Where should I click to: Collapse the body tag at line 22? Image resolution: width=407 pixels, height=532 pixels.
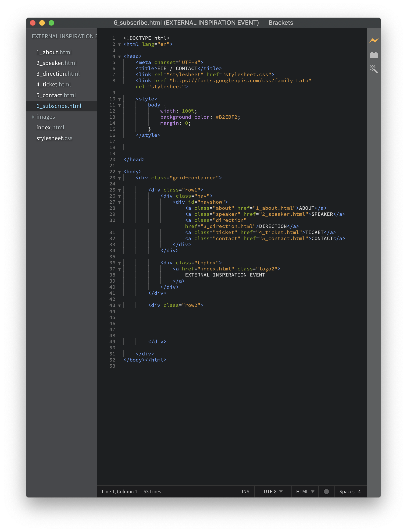[x=119, y=172]
